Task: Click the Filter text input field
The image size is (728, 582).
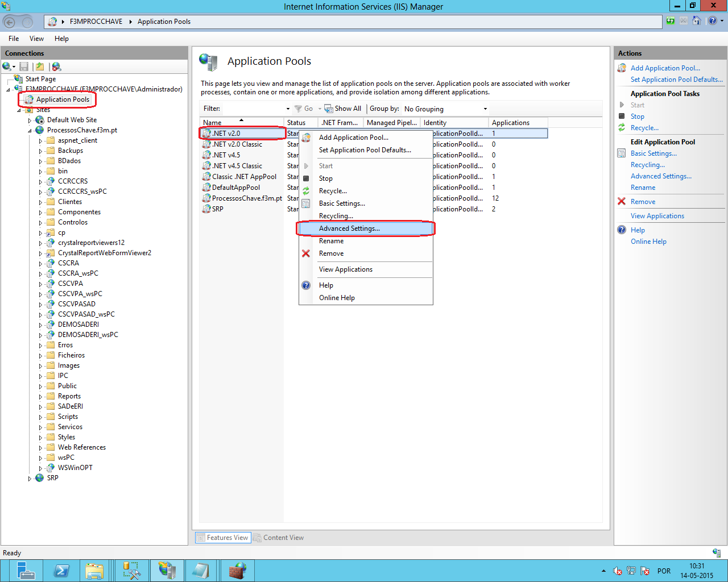Action: click(x=254, y=109)
